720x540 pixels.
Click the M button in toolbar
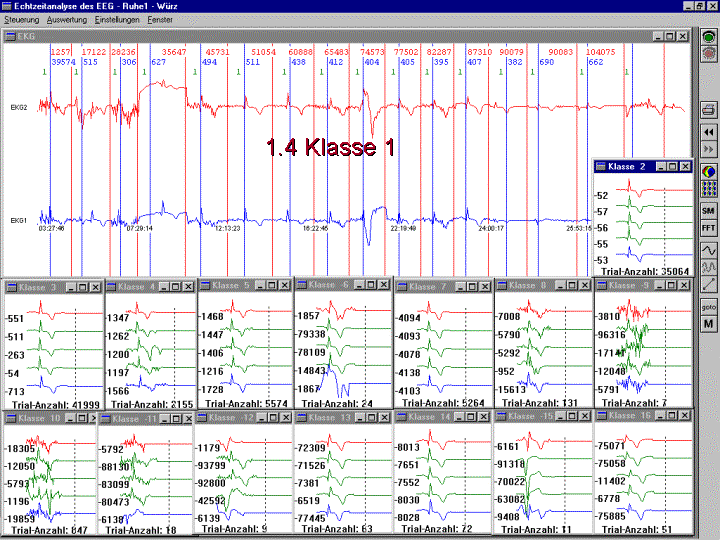[x=709, y=324]
